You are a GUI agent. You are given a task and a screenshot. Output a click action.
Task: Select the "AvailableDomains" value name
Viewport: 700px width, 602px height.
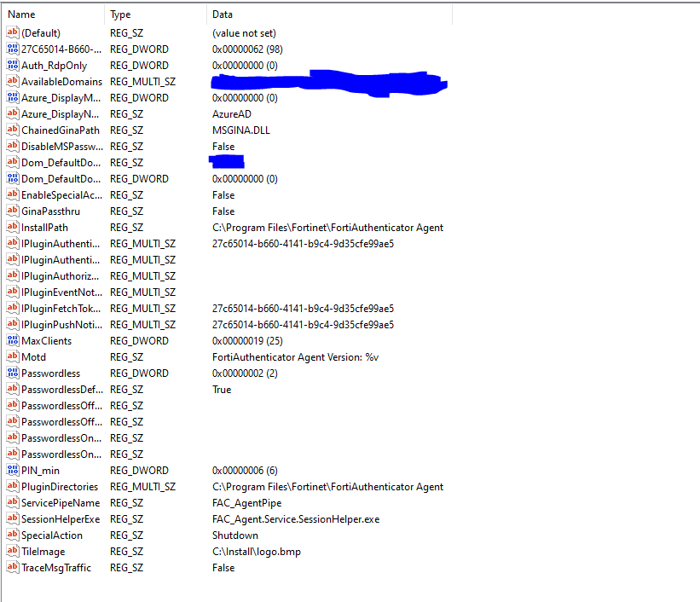pos(61,82)
